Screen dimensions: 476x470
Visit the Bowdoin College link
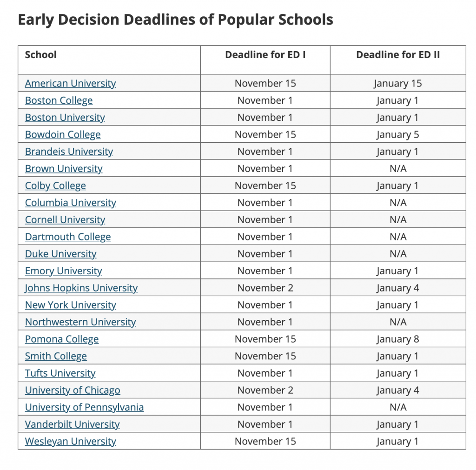pos(63,135)
